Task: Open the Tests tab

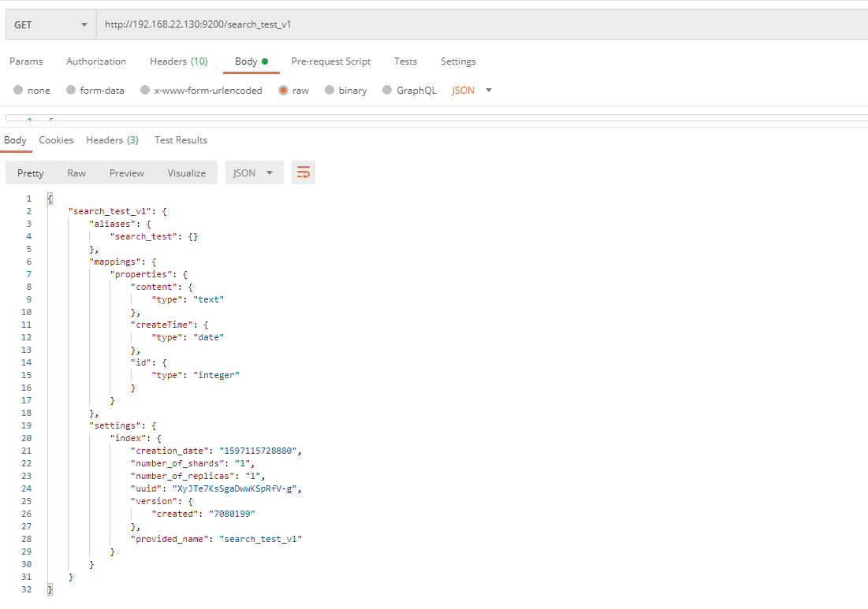Action: point(406,61)
